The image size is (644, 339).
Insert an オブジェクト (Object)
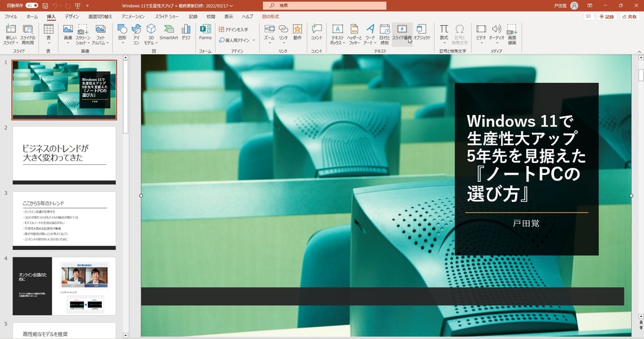click(422, 32)
